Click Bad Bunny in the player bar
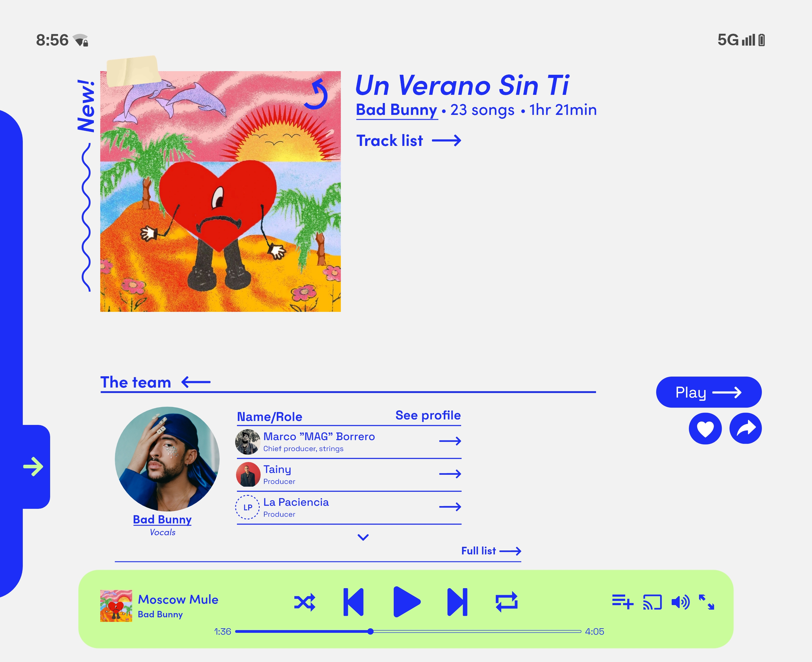 pos(160,614)
